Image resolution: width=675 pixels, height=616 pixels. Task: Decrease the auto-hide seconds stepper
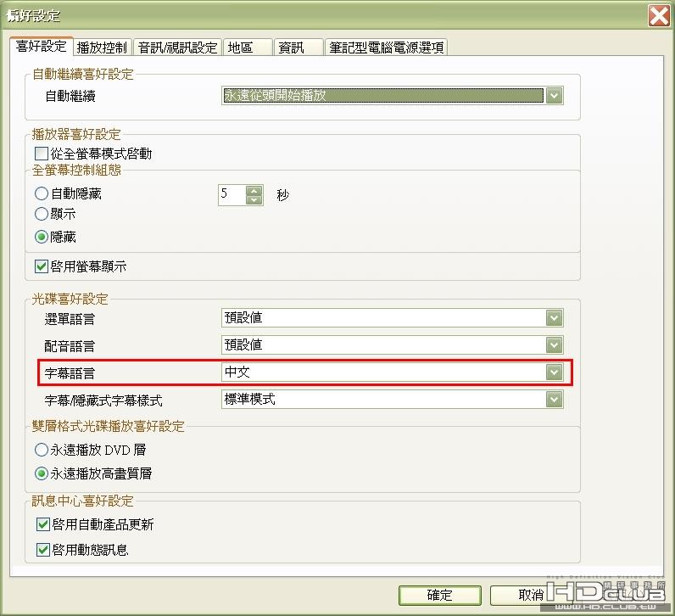click(254, 200)
